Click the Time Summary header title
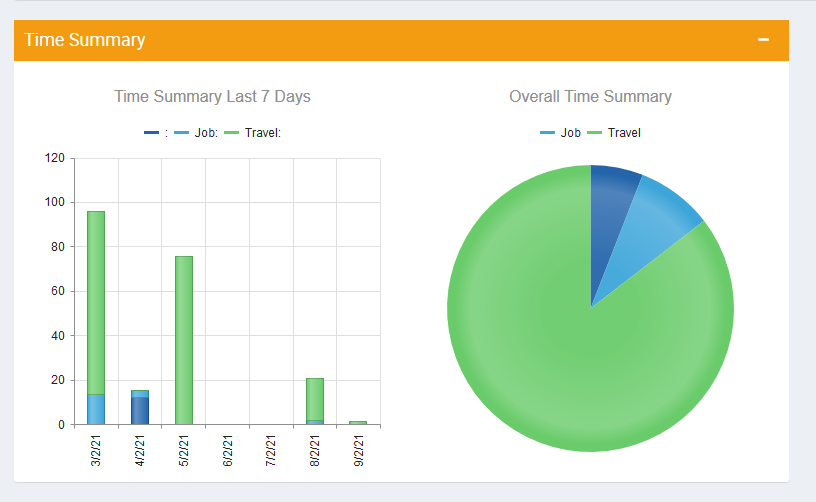Image resolution: width=816 pixels, height=502 pixels. (85, 40)
